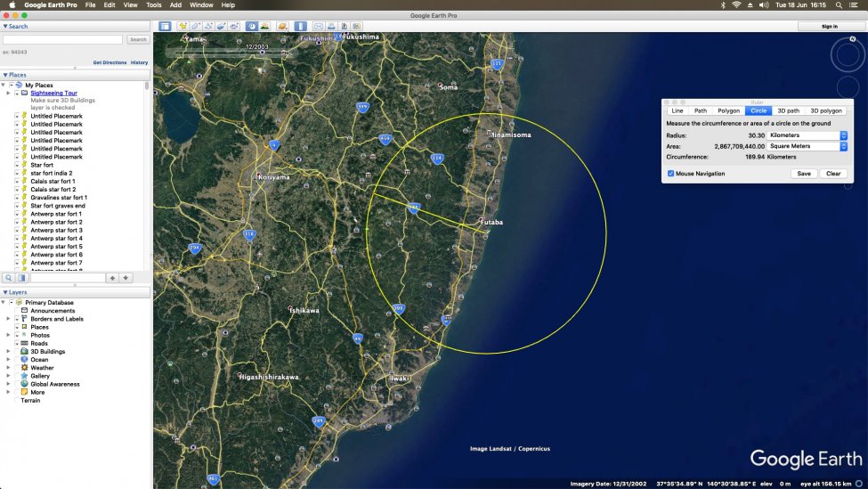Click the route 399 shield marker on map
This screenshot has height=489, width=868.
pyautogui.click(x=399, y=308)
